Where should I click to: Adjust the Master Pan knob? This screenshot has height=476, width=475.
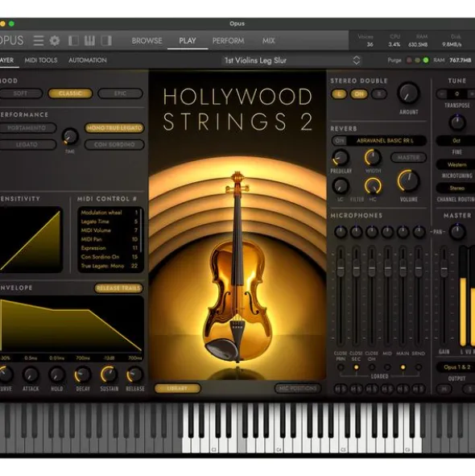(457, 232)
